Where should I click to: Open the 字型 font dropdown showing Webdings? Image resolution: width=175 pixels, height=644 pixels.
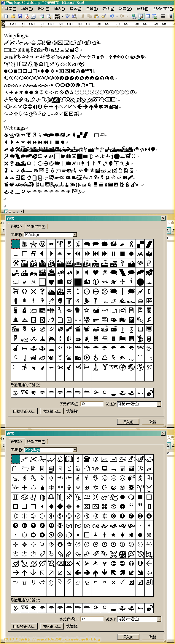pyautogui.click(x=75, y=235)
